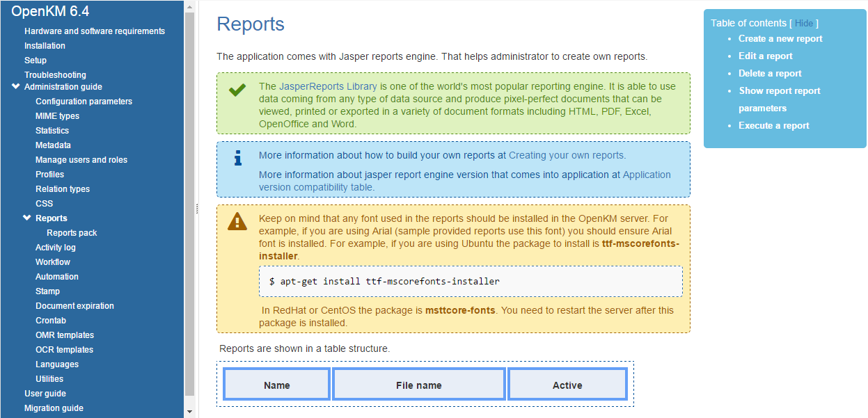868x418 pixels.
Task: Collapse the Reports tree chevron
Action: pyautogui.click(x=27, y=218)
